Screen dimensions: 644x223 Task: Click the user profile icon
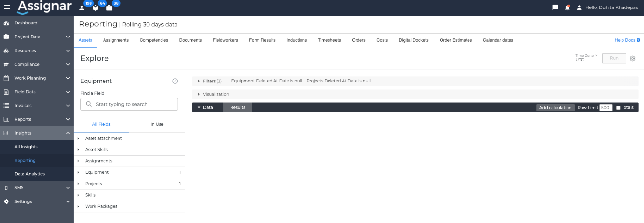click(579, 7)
